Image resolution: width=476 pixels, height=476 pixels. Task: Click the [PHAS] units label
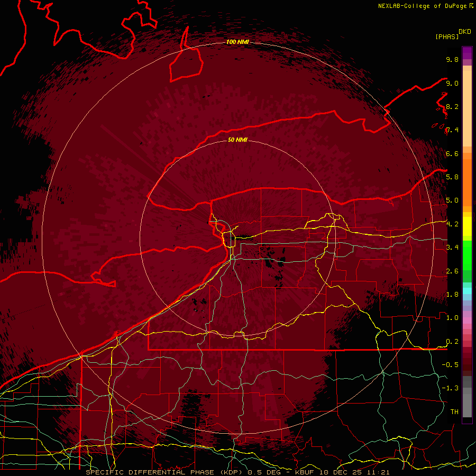point(447,37)
